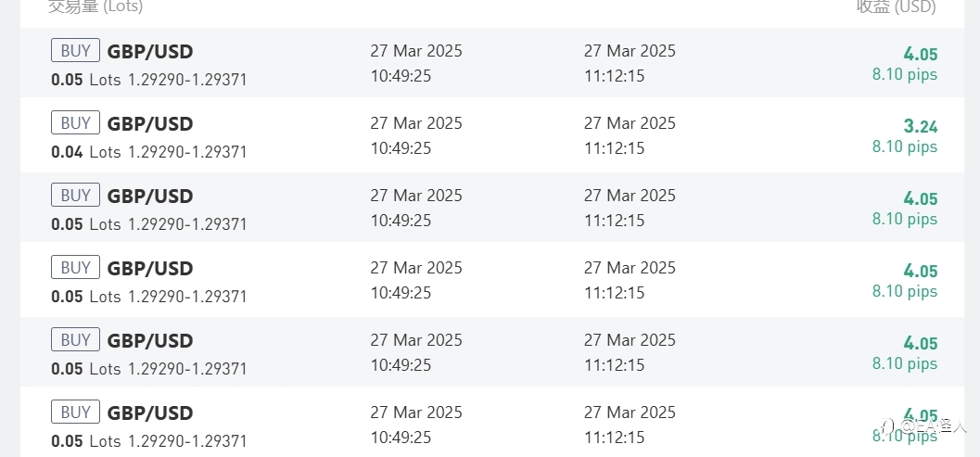Click the 0.04 Lots volume text

(x=86, y=152)
